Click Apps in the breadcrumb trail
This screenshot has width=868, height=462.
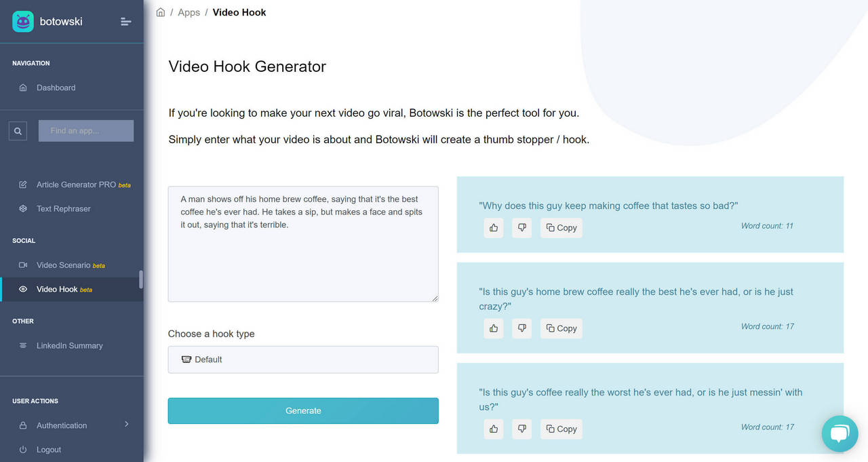click(189, 12)
